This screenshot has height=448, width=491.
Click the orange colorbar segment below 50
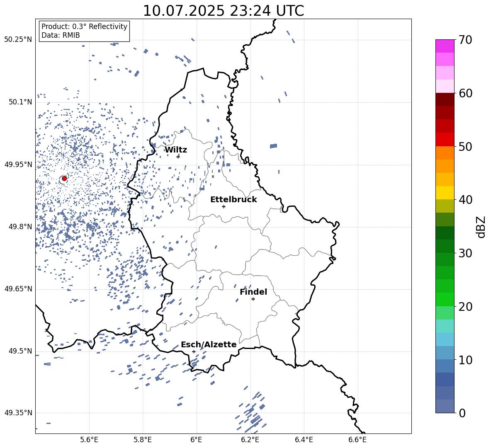tap(445, 153)
